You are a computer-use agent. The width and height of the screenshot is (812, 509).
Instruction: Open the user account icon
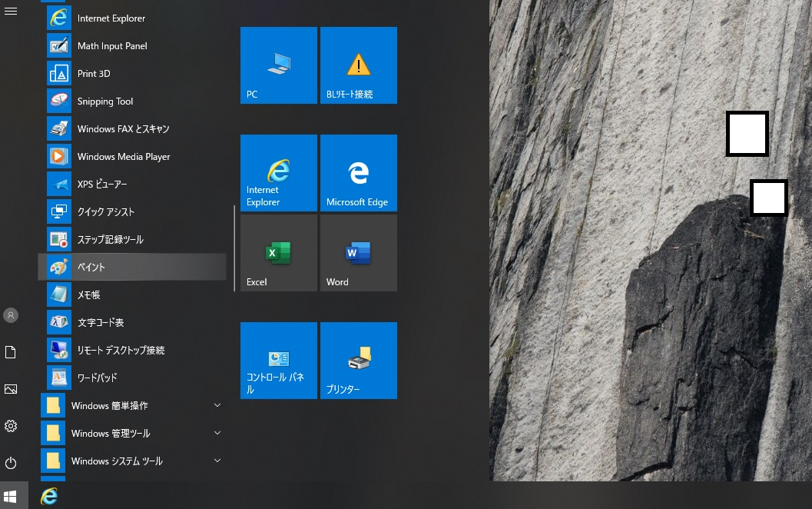[11, 315]
